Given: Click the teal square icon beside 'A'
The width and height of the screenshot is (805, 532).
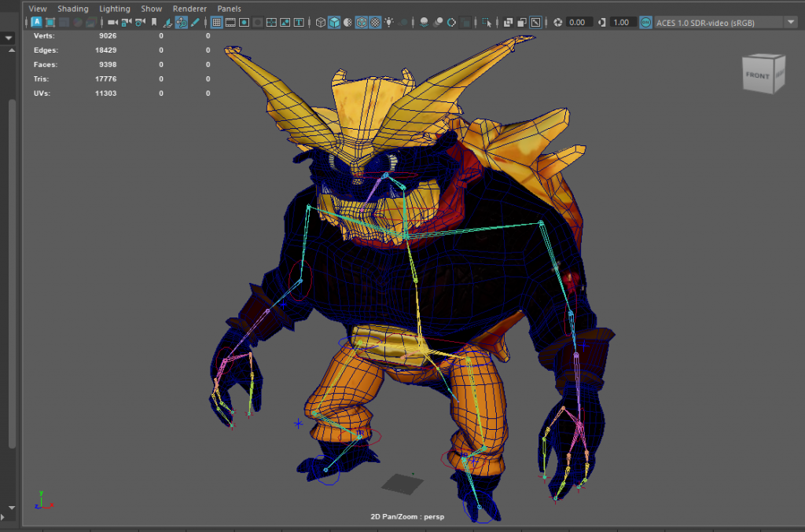Looking at the screenshot, I should [x=50, y=22].
